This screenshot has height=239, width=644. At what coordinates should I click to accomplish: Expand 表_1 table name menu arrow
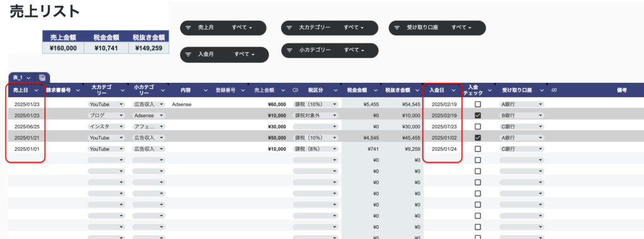28,77
